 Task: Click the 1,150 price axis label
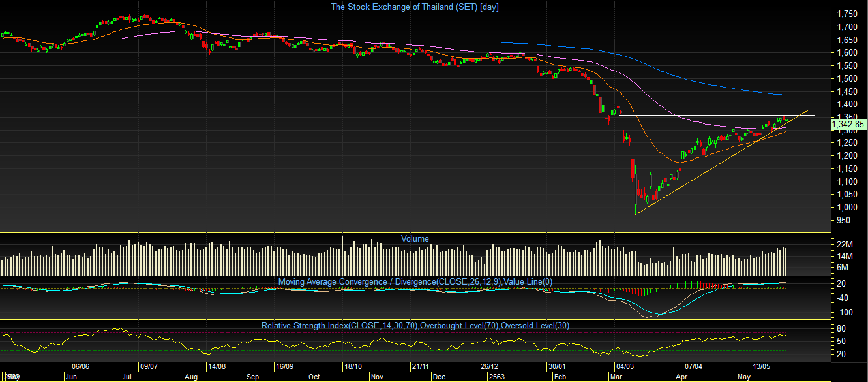tap(847, 168)
